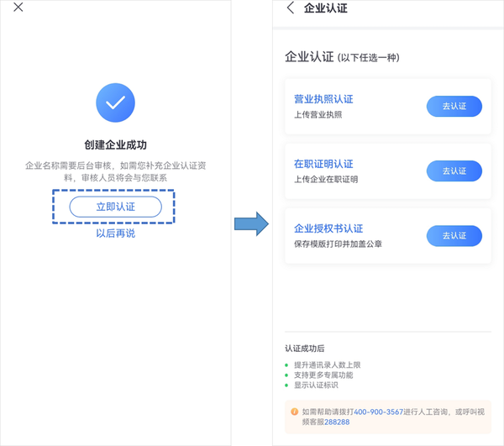Call the 400-900-3567 hotline link
Viewport: 504px width, 446px height.
[x=378, y=412]
